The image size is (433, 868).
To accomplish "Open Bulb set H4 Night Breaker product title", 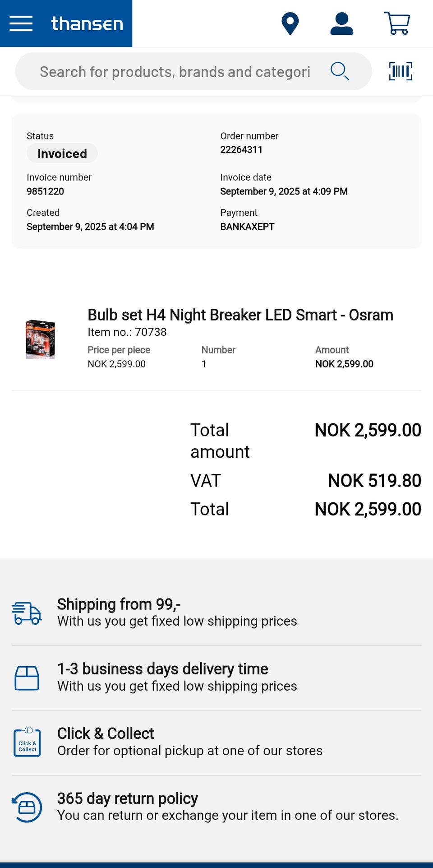I will coord(240,315).
